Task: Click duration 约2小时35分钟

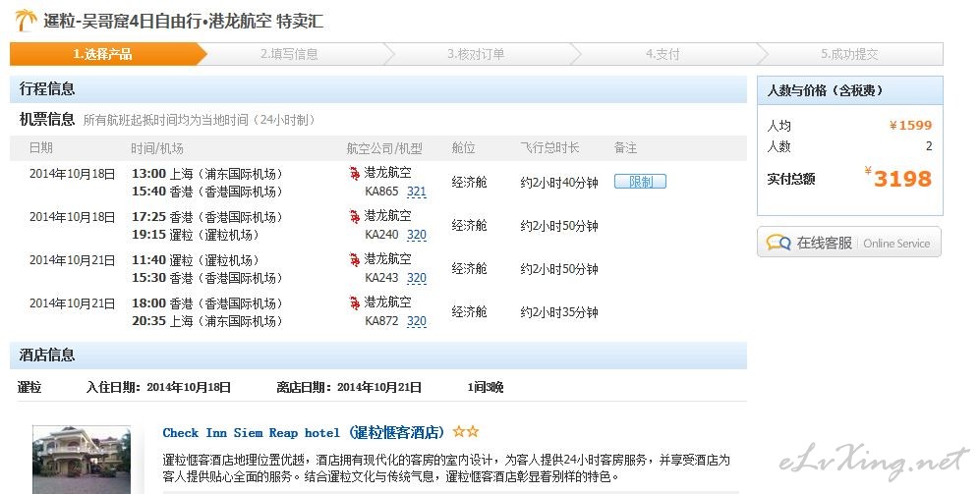Action: point(558,311)
